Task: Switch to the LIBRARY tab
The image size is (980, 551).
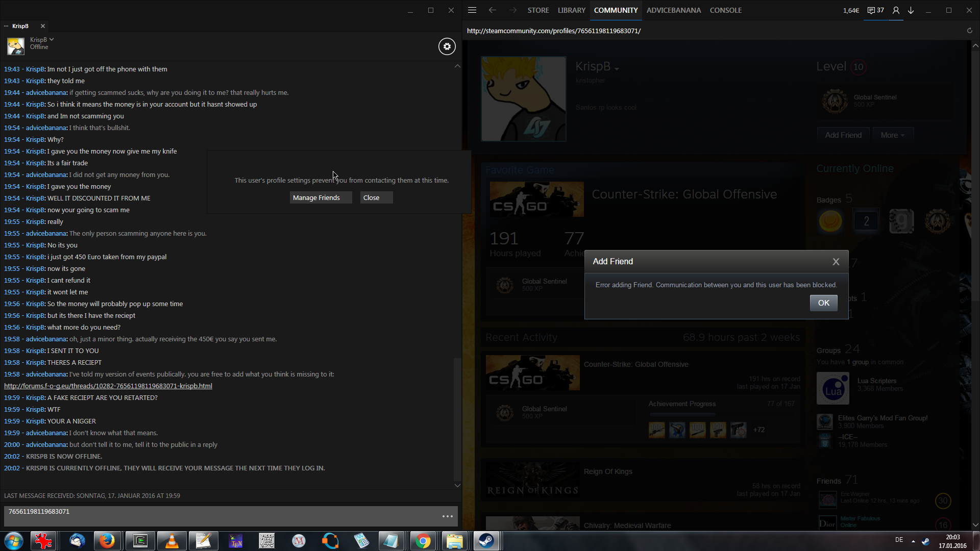Action: tap(571, 10)
